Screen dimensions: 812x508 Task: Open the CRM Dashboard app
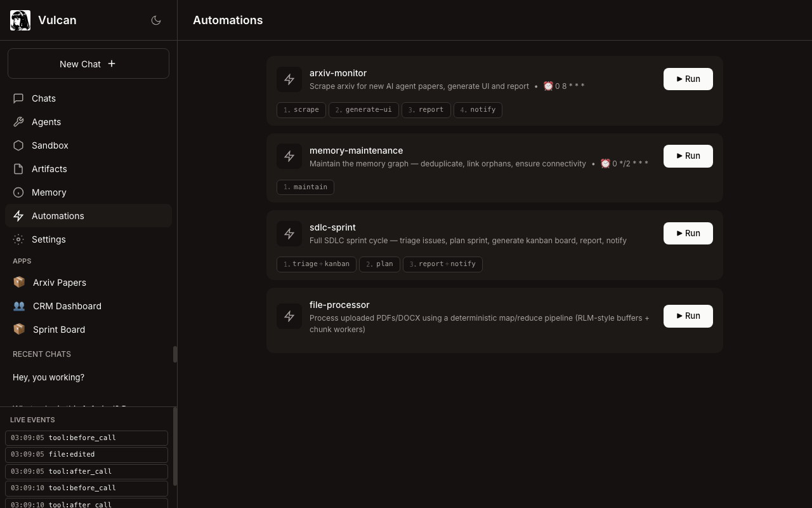67,306
